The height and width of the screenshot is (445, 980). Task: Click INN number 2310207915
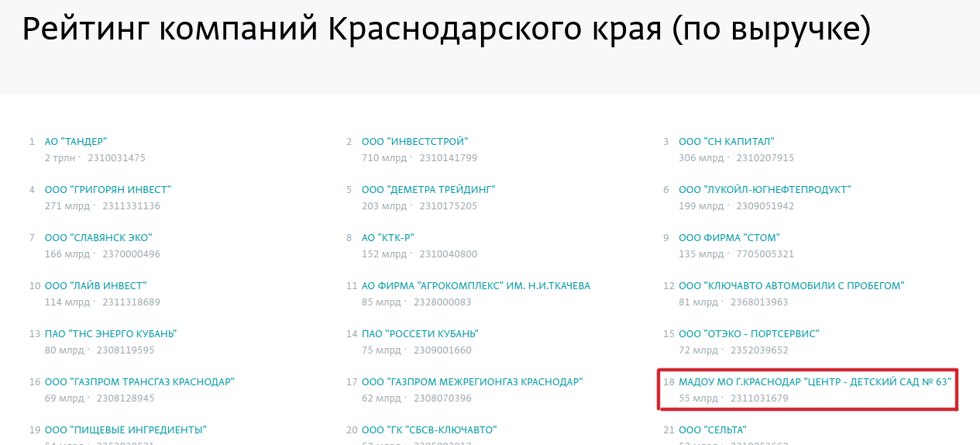(765, 158)
